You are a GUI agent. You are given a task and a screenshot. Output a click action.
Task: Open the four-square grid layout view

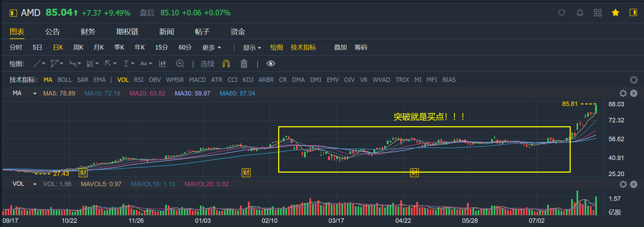(598, 13)
